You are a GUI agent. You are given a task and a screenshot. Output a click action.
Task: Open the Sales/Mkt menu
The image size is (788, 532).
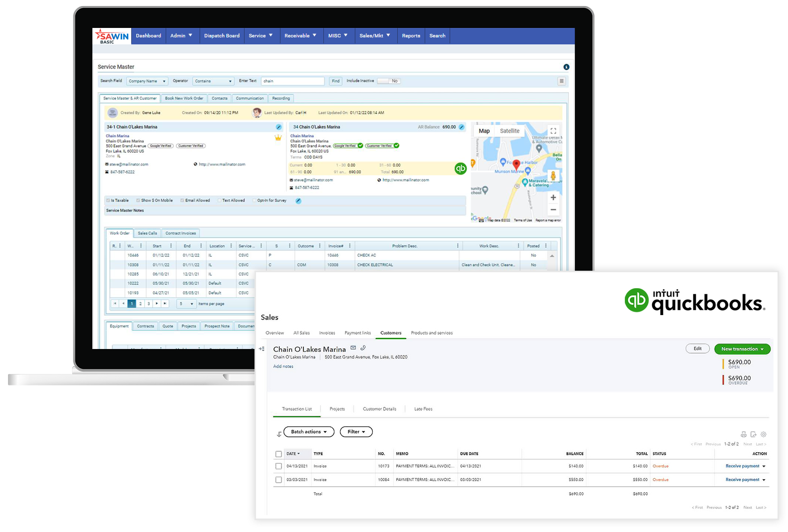375,36
